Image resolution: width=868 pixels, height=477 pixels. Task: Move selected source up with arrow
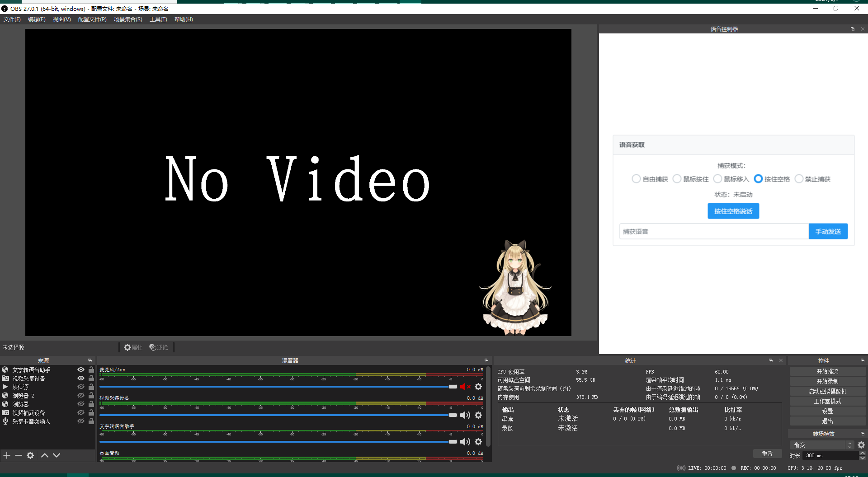[x=45, y=455]
